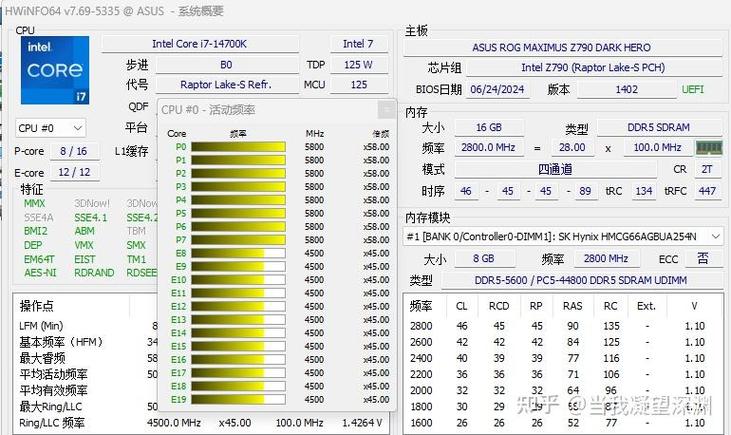Click the VMX feature flag

pyautogui.click(x=84, y=245)
